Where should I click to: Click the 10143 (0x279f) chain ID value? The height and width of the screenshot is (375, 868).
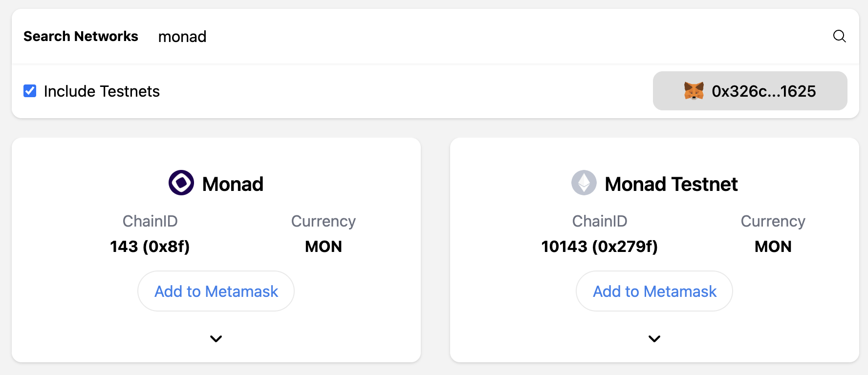599,247
